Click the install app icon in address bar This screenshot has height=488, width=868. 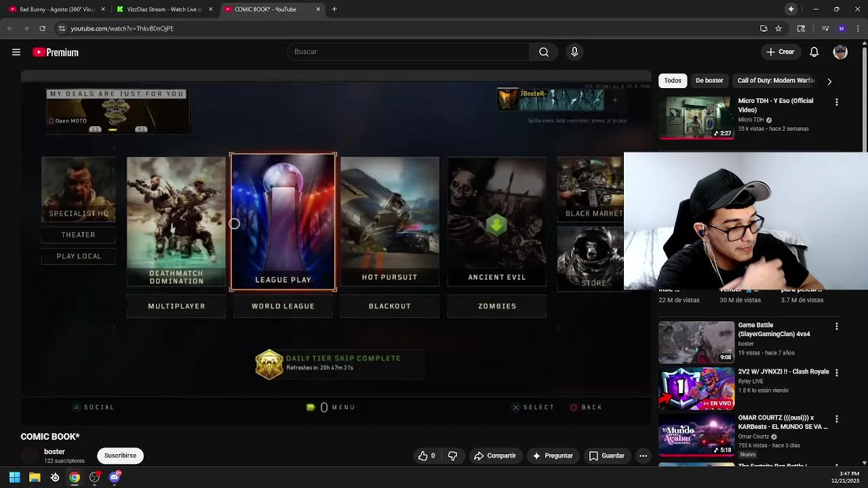tap(764, 28)
